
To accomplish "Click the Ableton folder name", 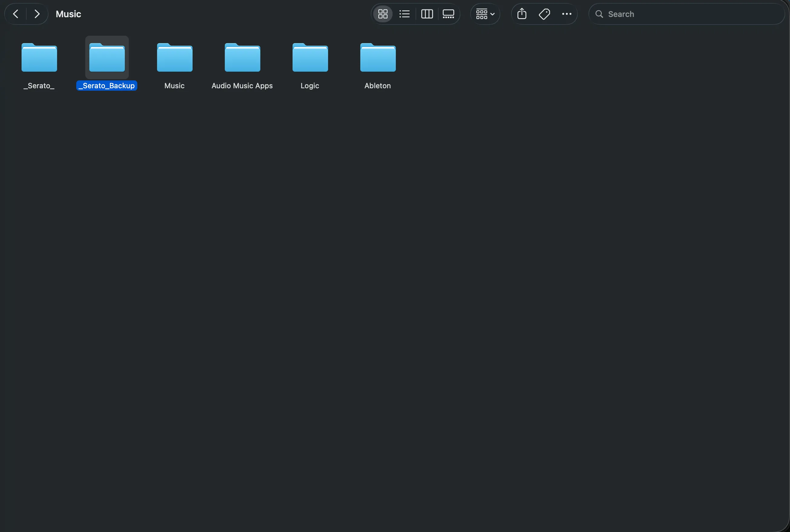I will point(377,86).
